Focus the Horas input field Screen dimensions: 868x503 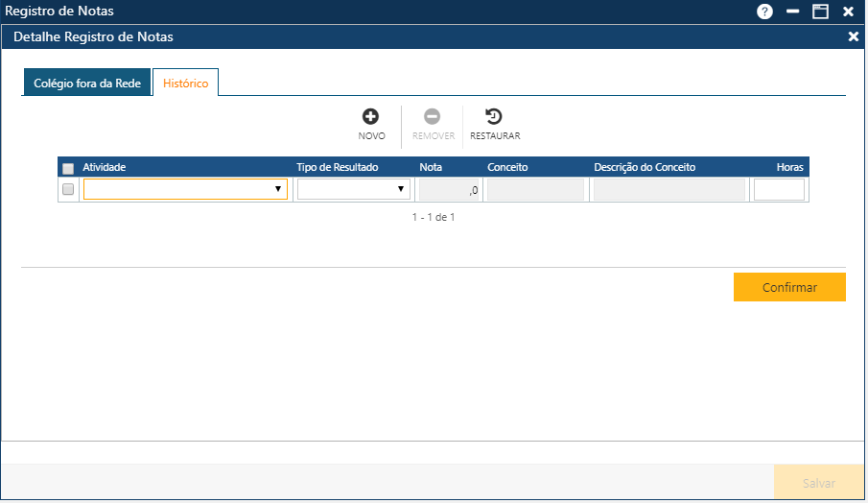click(779, 189)
